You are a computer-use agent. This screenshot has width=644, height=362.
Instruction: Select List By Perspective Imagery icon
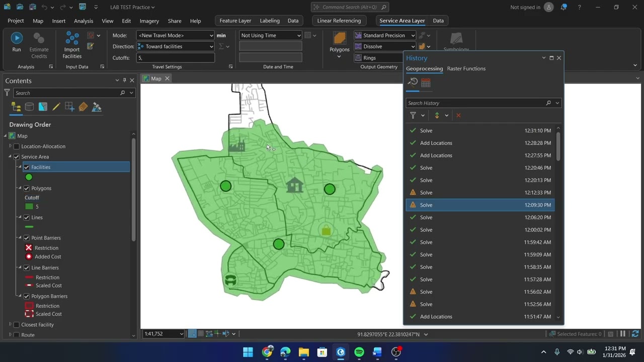pyautogui.click(x=97, y=107)
